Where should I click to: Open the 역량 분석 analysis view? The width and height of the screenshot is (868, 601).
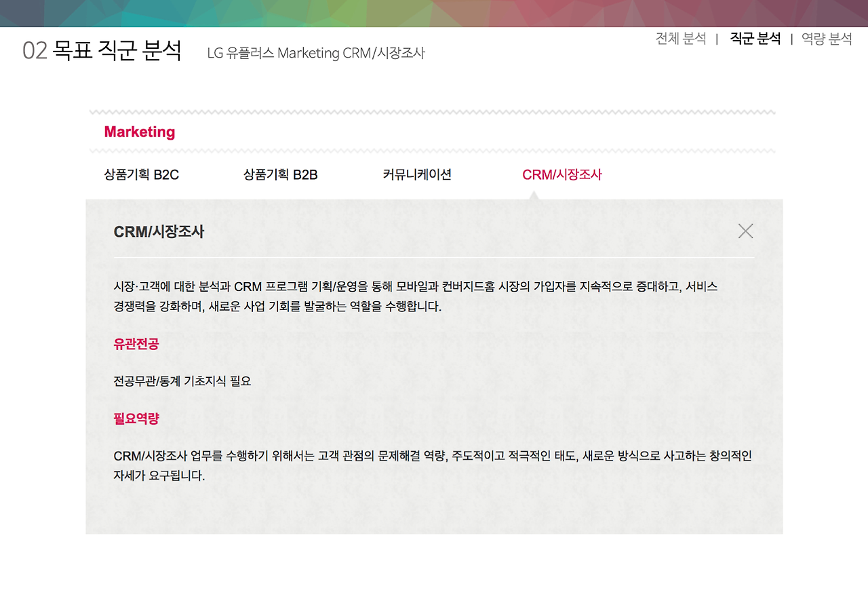(826, 39)
